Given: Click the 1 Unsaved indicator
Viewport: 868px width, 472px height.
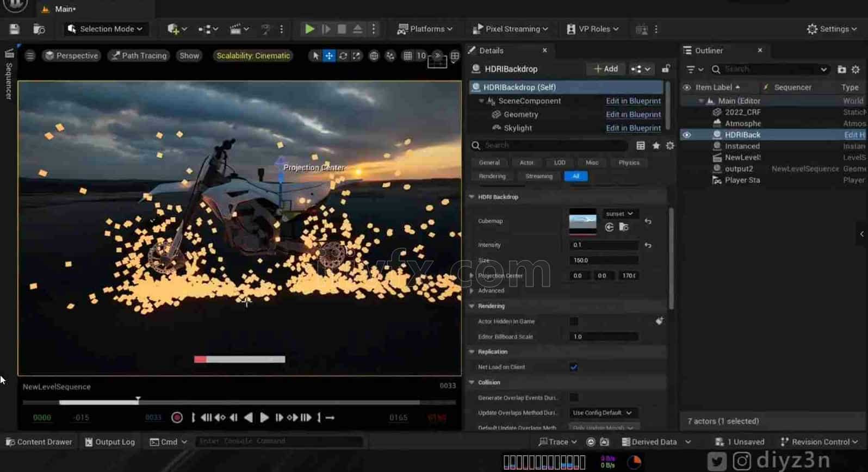Looking at the screenshot, I should (740, 442).
